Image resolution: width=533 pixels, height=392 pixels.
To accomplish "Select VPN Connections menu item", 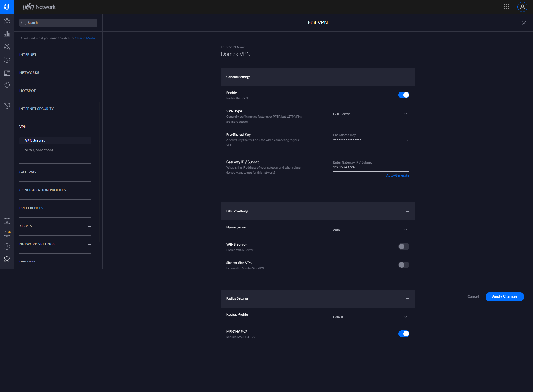I will coord(39,150).
